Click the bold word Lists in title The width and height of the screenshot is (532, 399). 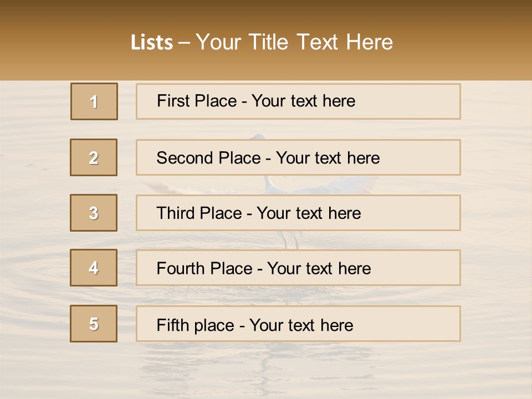click(x=152, y=43)
